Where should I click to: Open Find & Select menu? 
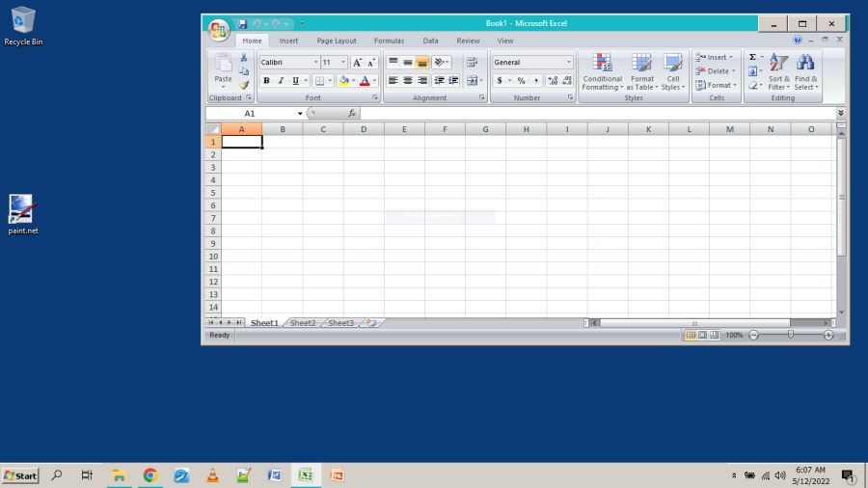805,72
